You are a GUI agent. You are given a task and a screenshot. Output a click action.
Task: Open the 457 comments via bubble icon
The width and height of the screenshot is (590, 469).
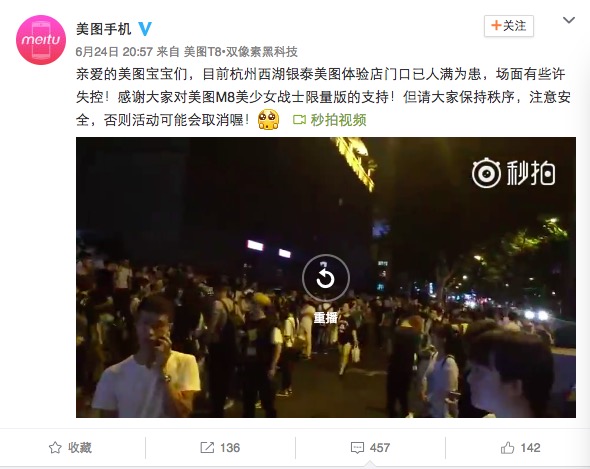[357, 448]
